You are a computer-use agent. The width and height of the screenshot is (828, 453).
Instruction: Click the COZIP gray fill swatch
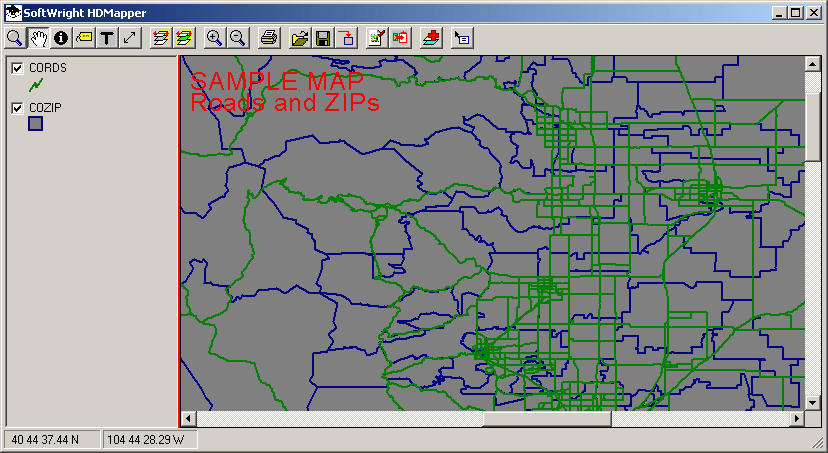[35, 124]
